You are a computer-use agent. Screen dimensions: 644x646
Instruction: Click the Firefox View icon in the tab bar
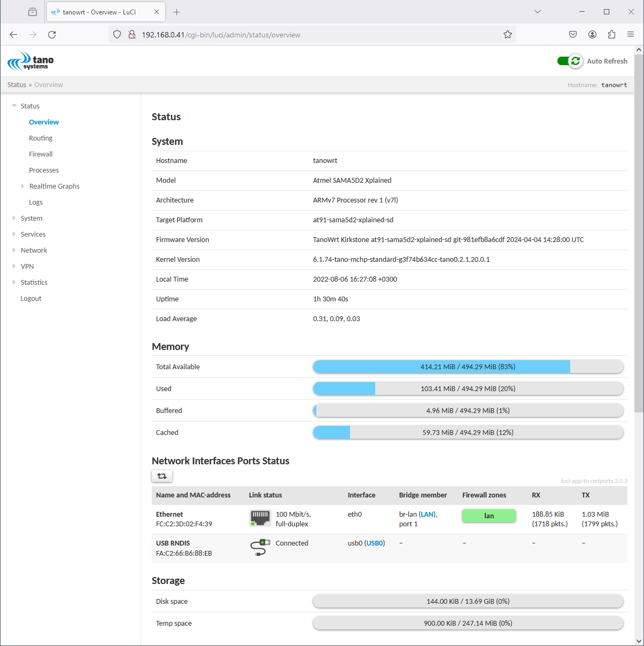33,12
